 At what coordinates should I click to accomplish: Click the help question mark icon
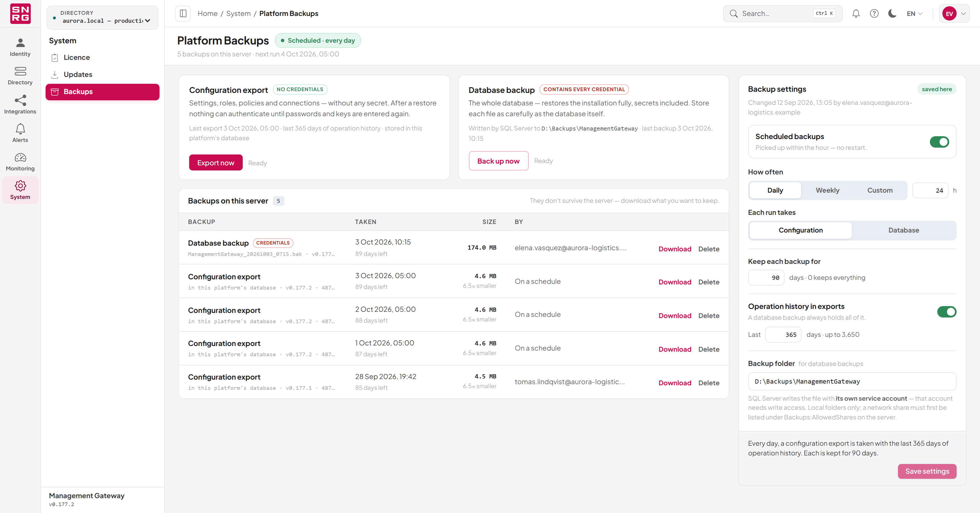(x=874, y=14)
